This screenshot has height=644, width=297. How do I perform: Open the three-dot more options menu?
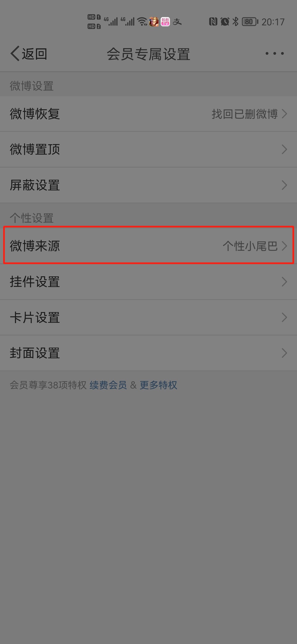pos(274,53)
